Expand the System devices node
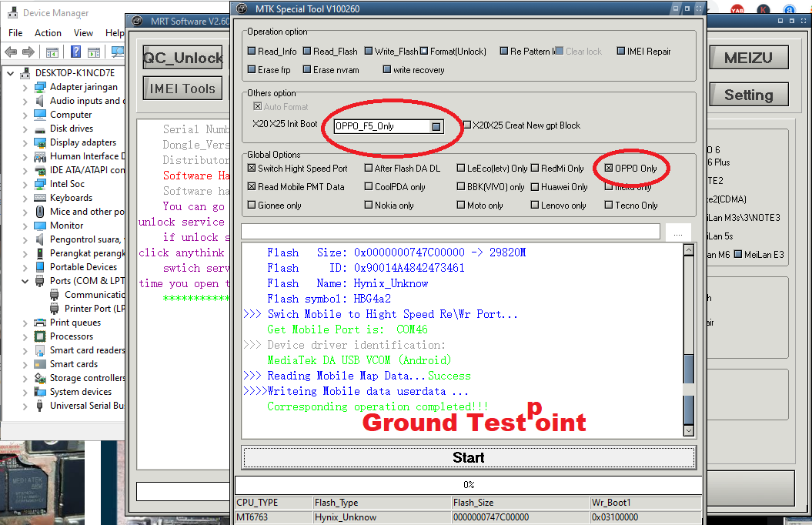The image size is (812, 525). click(x=25, y=393)
